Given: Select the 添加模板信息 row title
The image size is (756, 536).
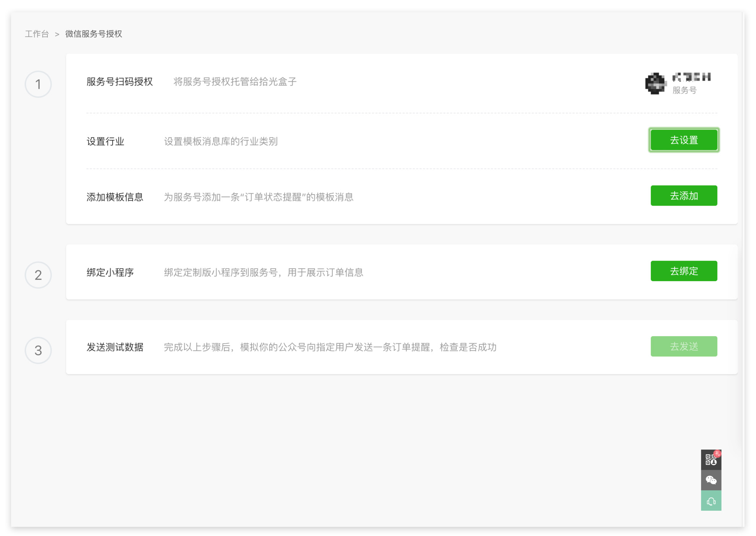Looking at the screenshot, I should (x=115, y=197).
